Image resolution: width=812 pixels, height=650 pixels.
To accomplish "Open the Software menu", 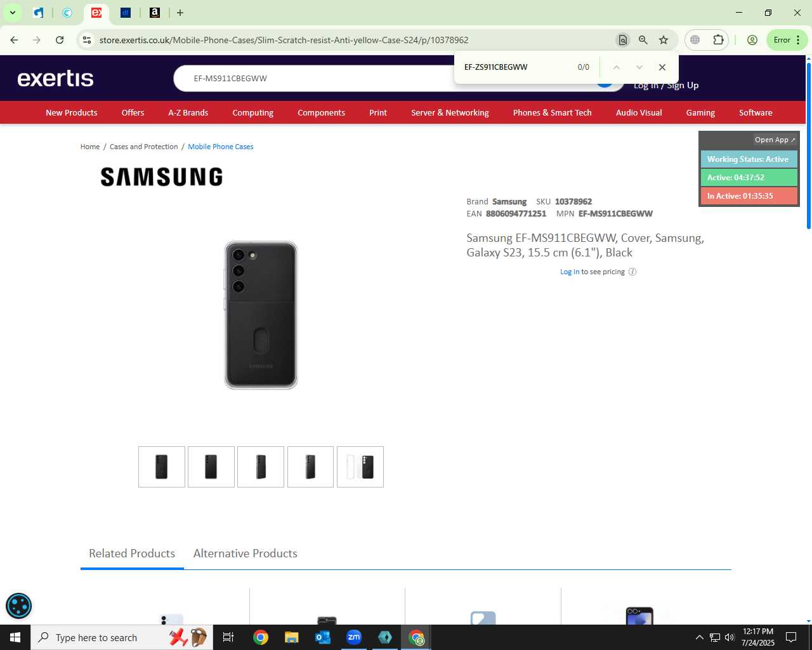I will [756, 112].
